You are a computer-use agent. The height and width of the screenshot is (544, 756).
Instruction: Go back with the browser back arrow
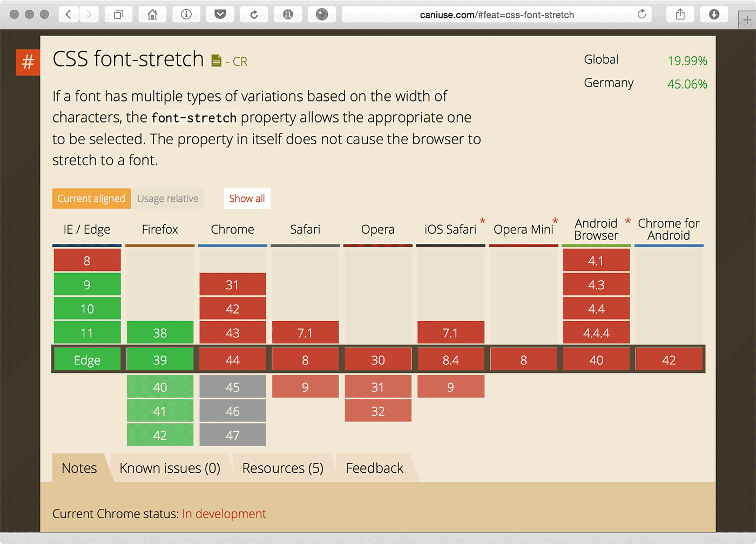point(69,15)
